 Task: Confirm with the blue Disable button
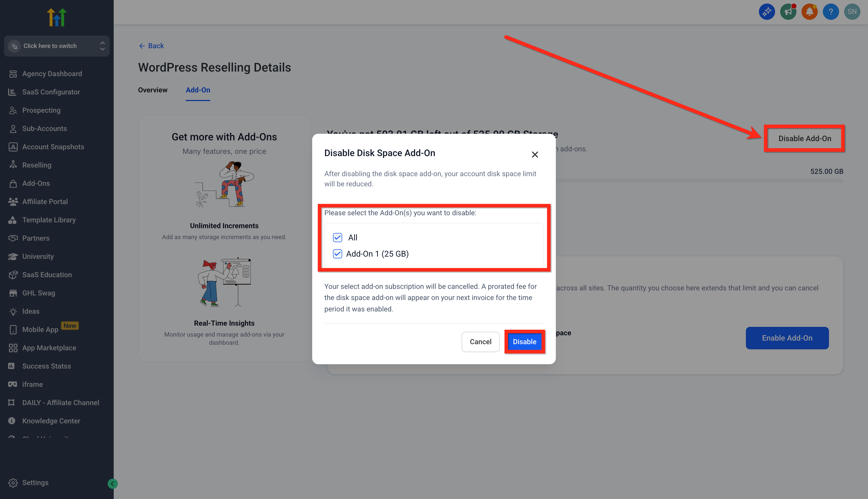tap(524, 342)
